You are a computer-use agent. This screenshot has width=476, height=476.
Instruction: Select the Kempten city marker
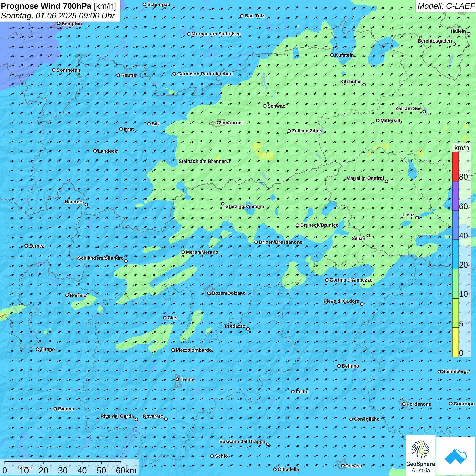coord(58,23)
